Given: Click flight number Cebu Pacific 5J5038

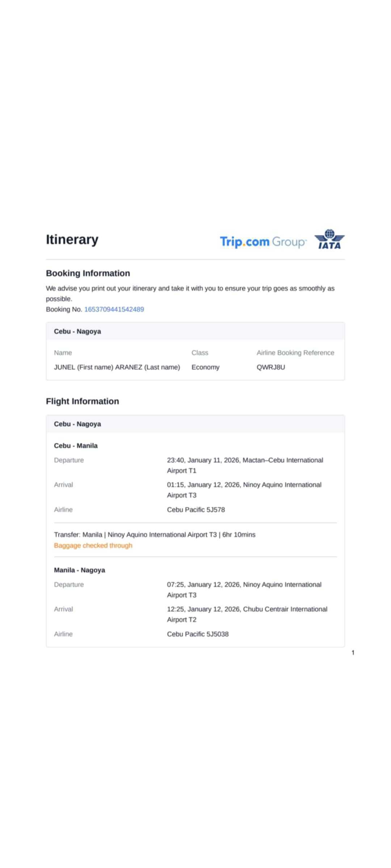Looking at the screenshot, I should pyautogui.click(x=198, y=634).
